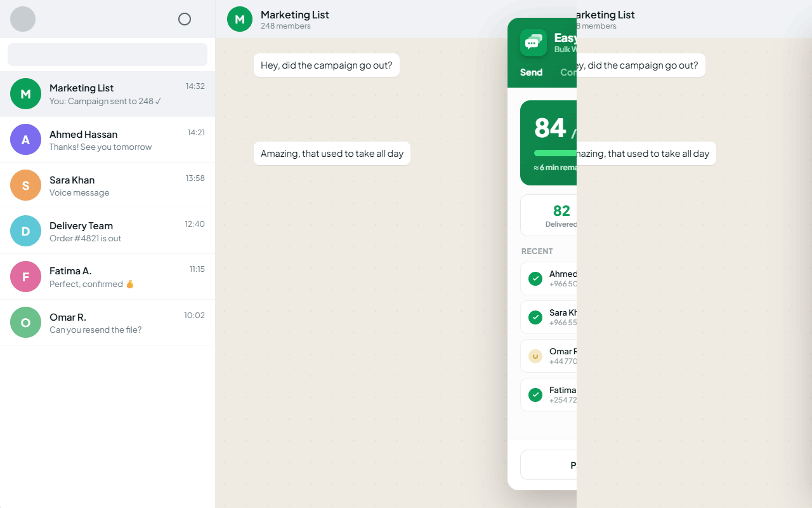Click the chat search field
The image size is (812, 508).
(x=107, y=55)
